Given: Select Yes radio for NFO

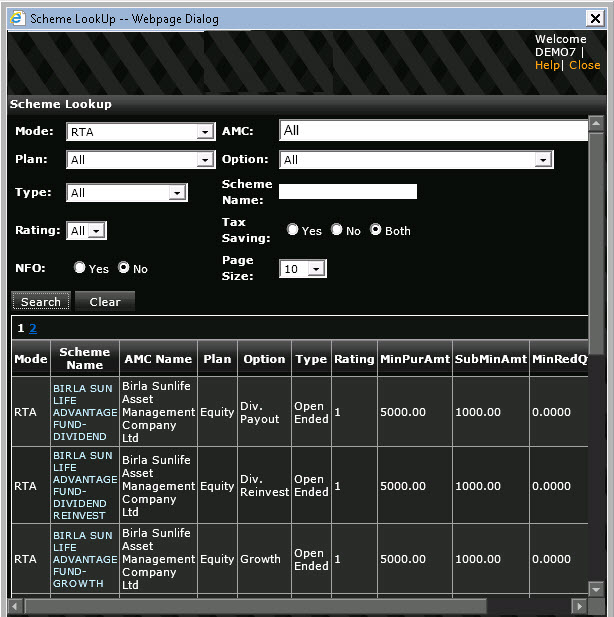Looking at the screenshot, I should 80,268.
